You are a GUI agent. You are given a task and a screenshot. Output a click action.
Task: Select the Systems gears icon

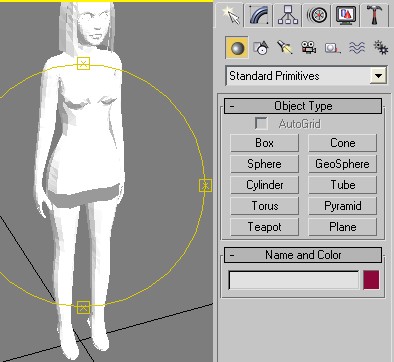(x=380, y=48)
